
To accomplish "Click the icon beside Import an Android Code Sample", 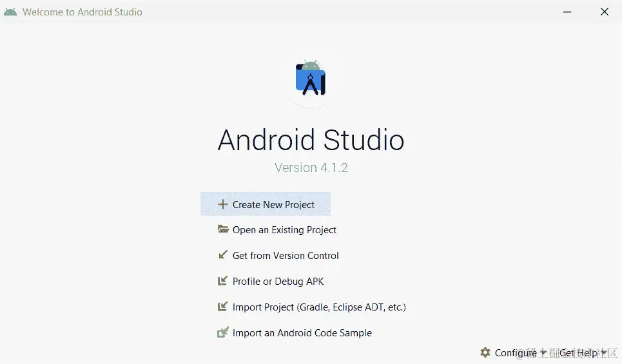I will pyautogui.click(x=223, y=332).
